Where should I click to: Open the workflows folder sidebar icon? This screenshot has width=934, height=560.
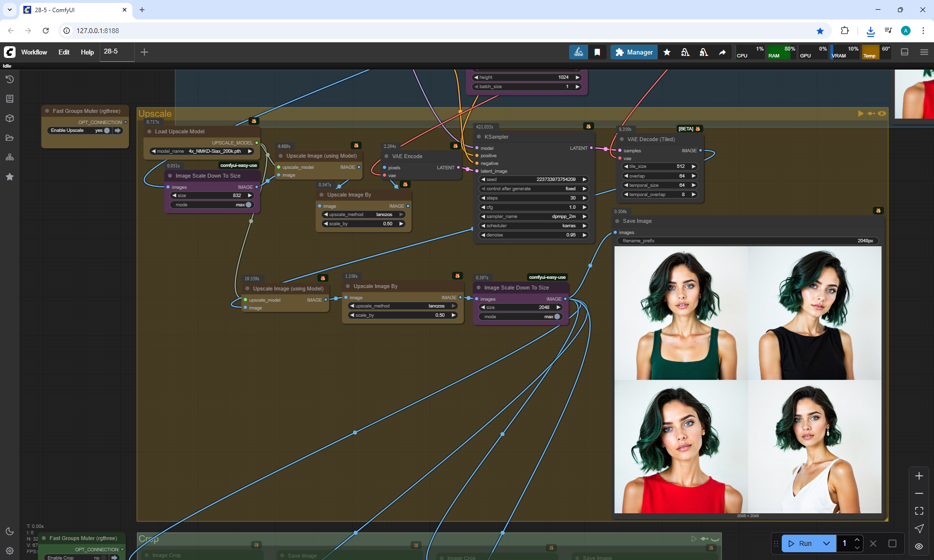9,138
